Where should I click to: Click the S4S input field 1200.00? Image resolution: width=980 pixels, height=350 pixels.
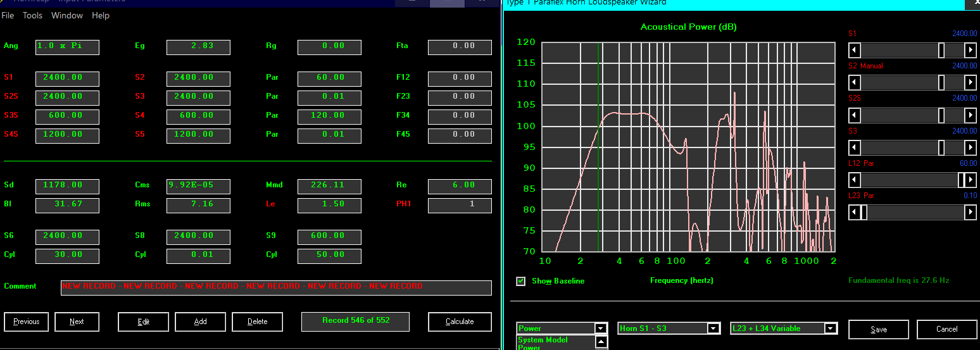point(67,135)
